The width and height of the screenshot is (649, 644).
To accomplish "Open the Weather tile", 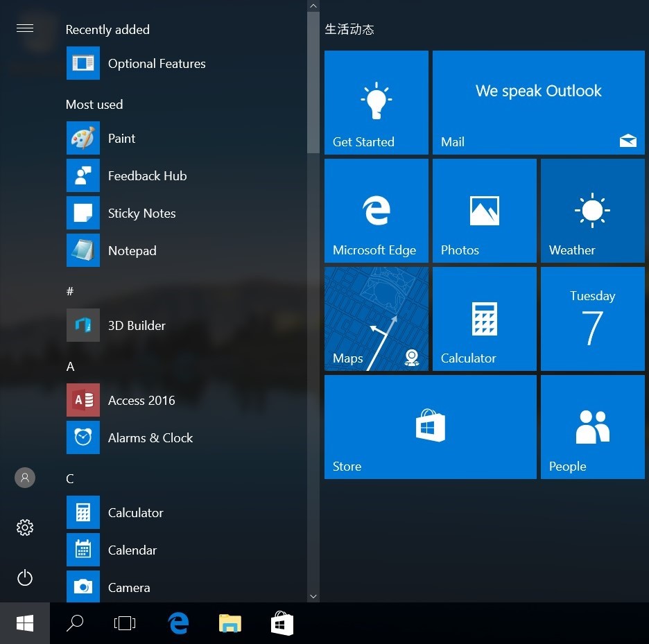I will (x=593, y=211).
